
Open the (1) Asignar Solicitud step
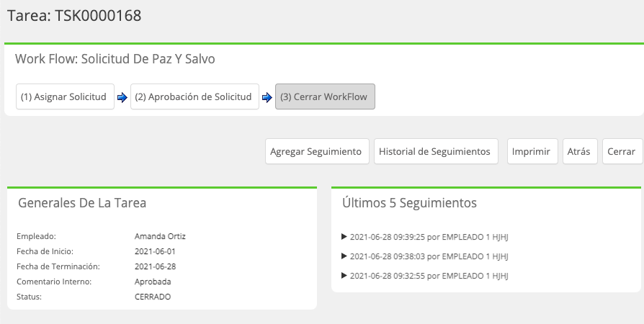(65, 96)
